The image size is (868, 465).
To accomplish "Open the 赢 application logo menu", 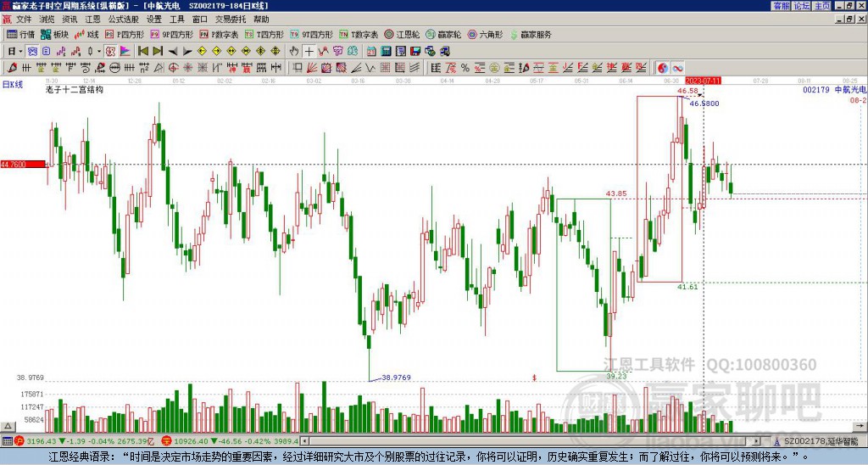I will point(7,20).
